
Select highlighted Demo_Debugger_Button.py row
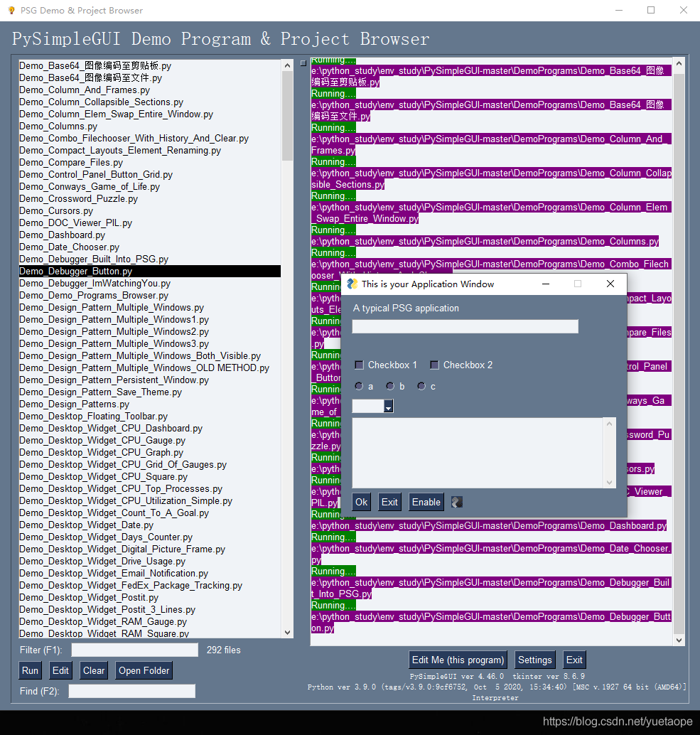pos(150,271)
